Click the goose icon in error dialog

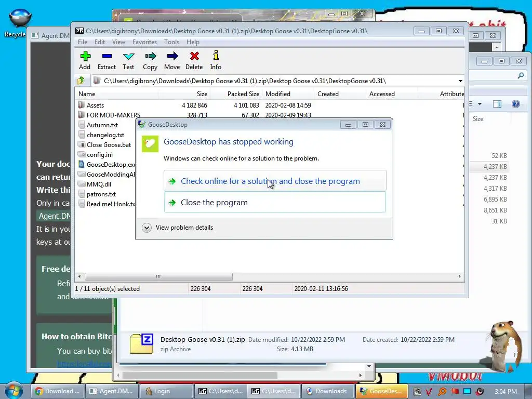150,143
